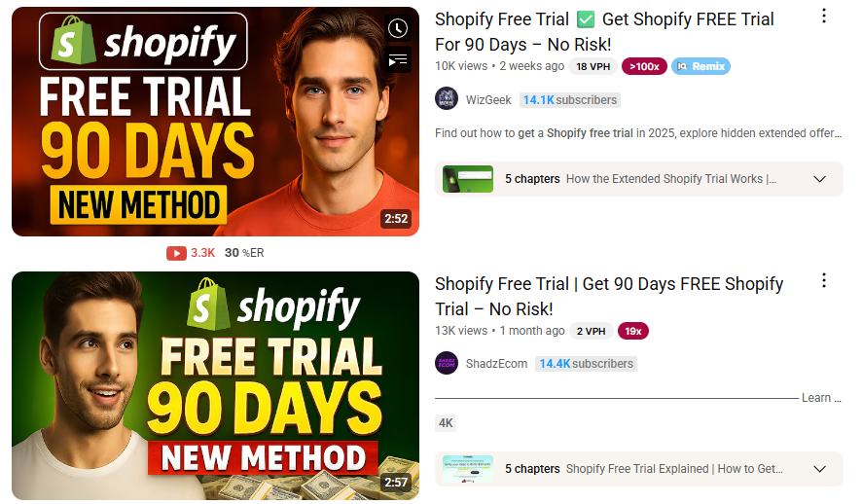
Task: Click WizGeek channel avatar
Action: [447, 99]
